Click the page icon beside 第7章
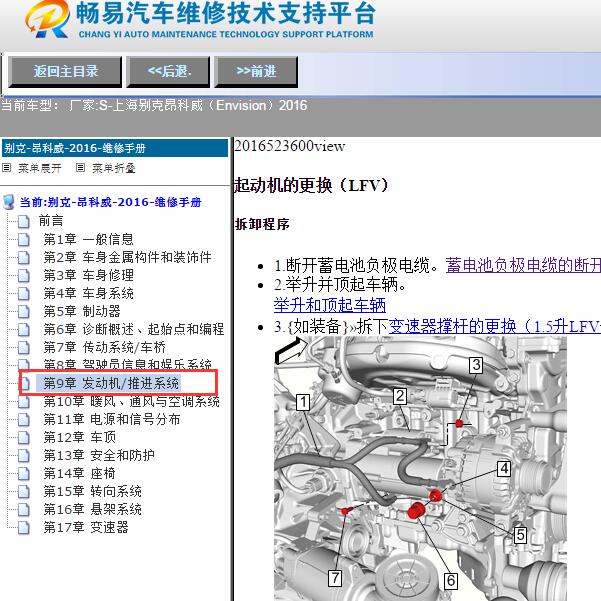 pos(24,348)
